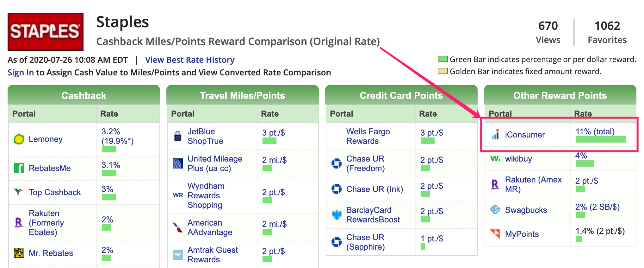Click the iConsumer 11% green rate bar
The image size is (644, 268).
(601, 140)
